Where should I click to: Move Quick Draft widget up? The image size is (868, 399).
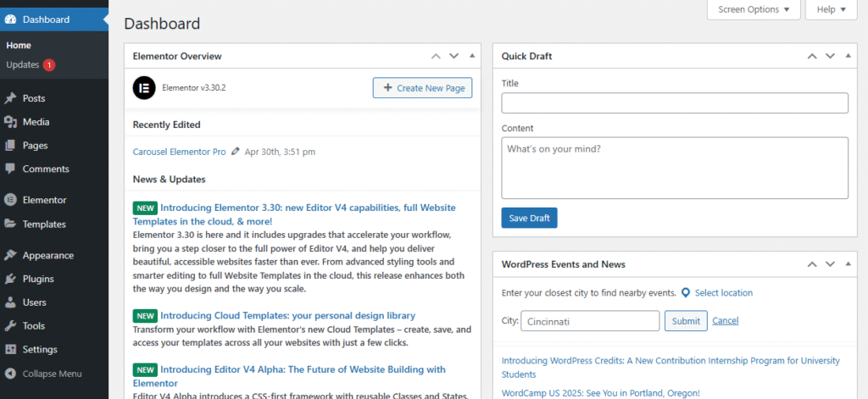click(x=812, y=56)
